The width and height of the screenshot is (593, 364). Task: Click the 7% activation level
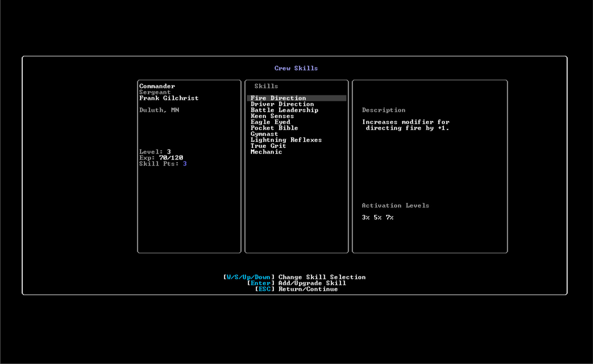pos(390,218)
